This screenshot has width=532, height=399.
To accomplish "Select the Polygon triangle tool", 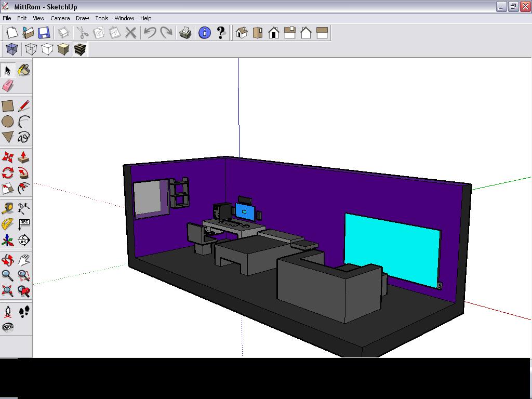I will pos(8,137).
